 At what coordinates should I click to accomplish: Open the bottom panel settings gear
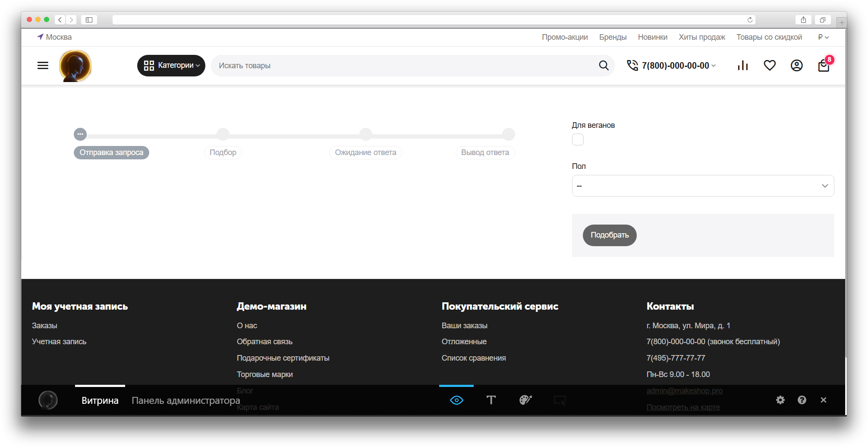[x=780, y=400]
